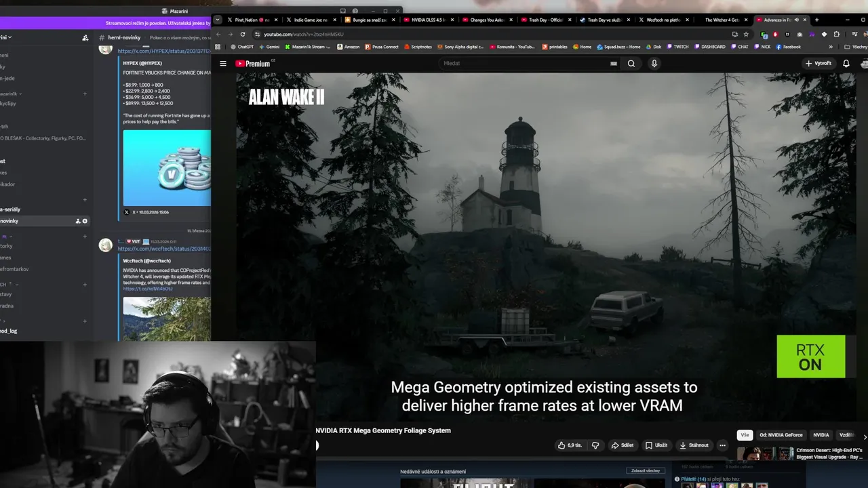868x488 pixels.
Task: Open V-Bucks image in Discord message
Action: tap(167, 168)
